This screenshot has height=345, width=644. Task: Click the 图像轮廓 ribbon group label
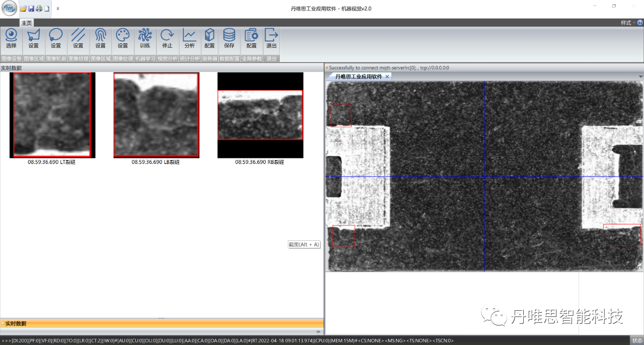[56, 58]
